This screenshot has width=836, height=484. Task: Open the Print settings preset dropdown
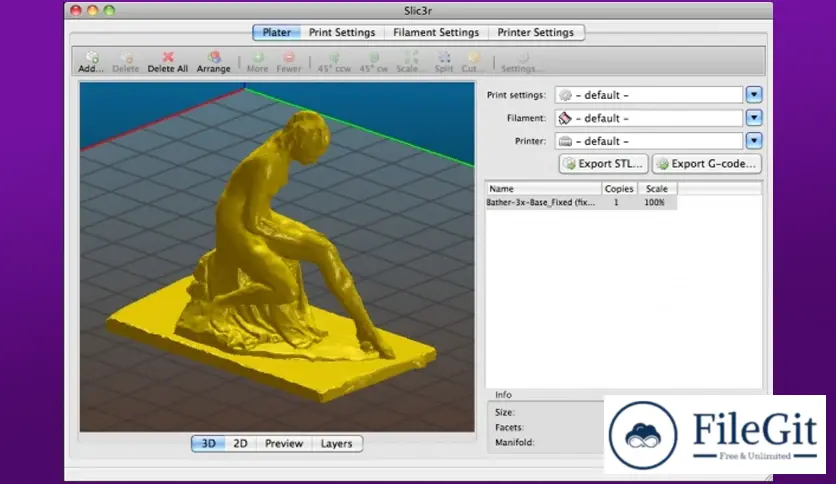coord(649,95)
